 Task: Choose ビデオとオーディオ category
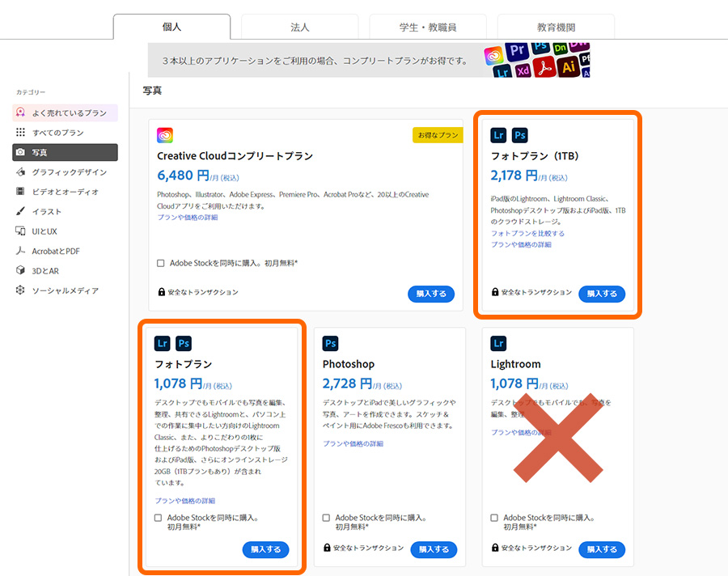65,192
